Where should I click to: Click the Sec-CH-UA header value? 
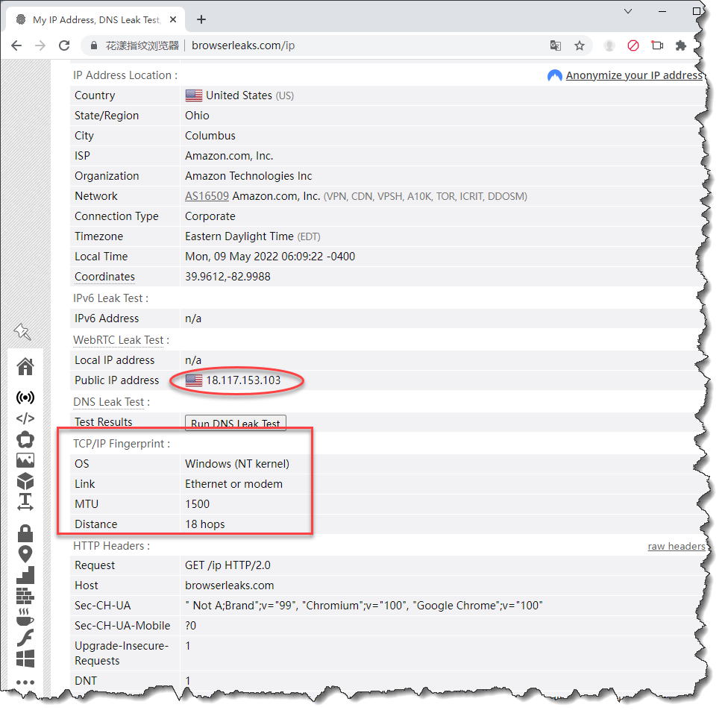click(363, 606)
